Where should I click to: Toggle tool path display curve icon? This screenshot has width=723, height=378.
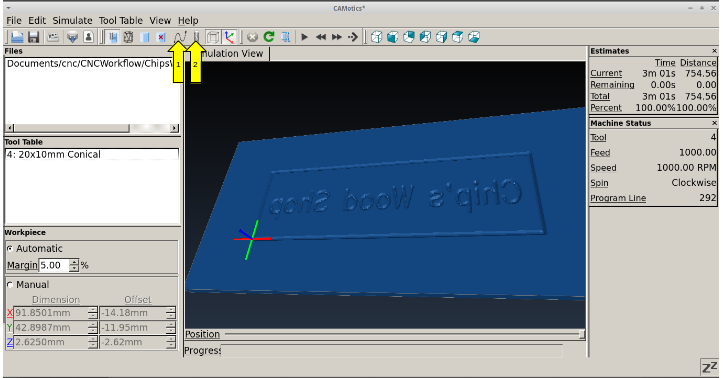point(180,37)
